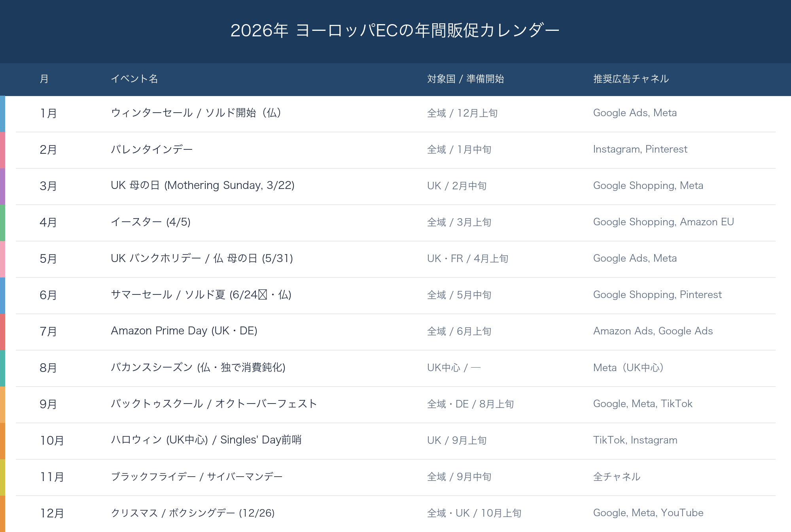Click Google, Meta, TikTok cell
The width and height of the screenshot is (791, 532).
(643, 404)
